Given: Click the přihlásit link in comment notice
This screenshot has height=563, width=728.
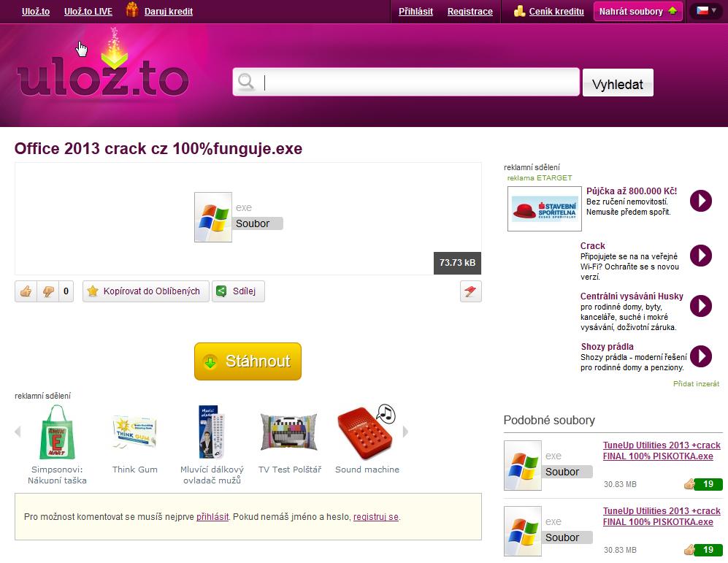Looking at the screenshot, I should click(x=212, y=516).
